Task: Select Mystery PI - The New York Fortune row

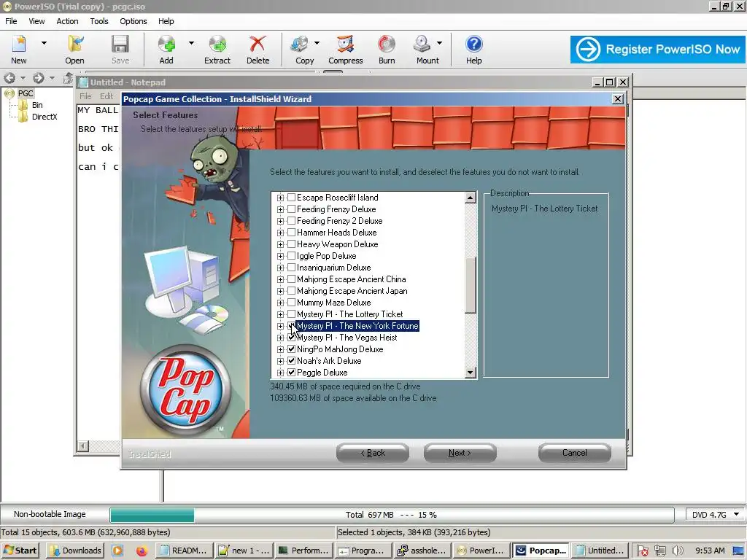Action: pos(357,326)
